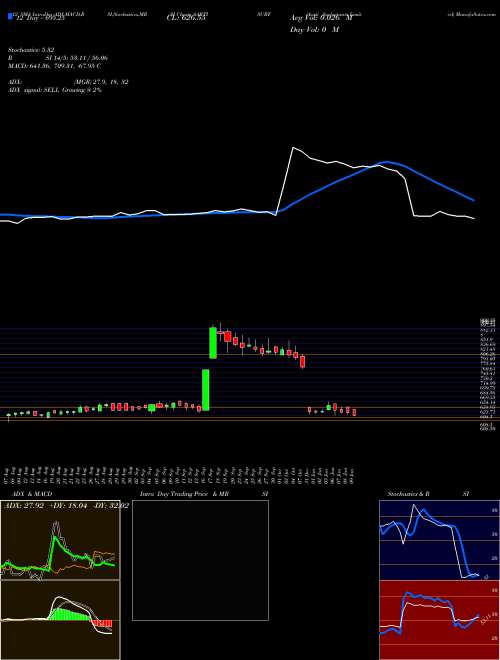The height and width of the screenshot is (660, 500).
Task: Click the last red candlestick on chart
Action: (x=354, y=412)
